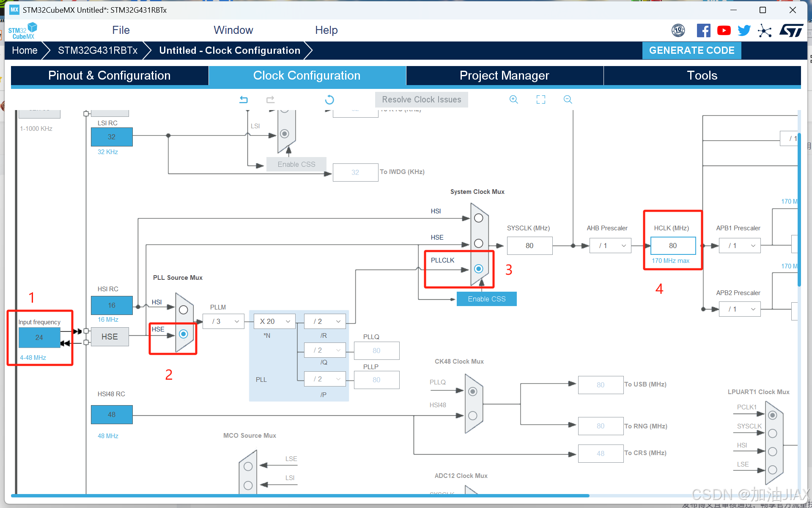The image size is (812, 508).
Task: Click the blue Enable CSS button
Action: point(487,299)
